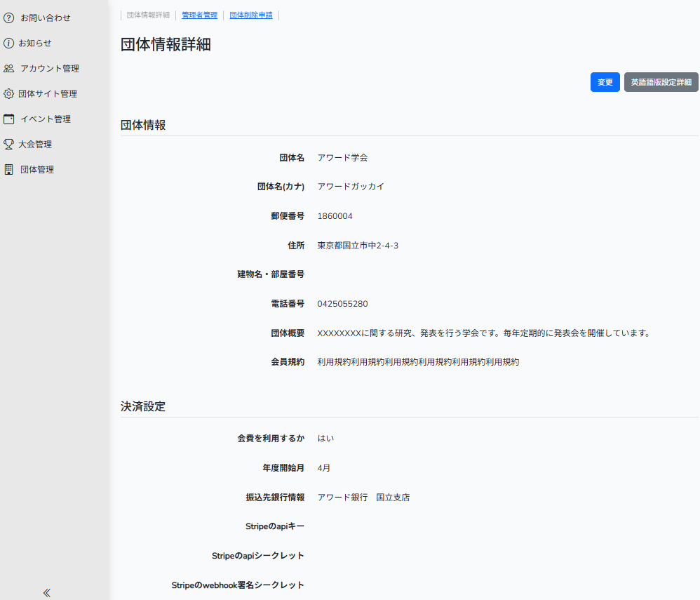Click the gear icon for 団体サイト管理
Screen dimensions: 700x600
pyautogui.click(x=9, y=93)
